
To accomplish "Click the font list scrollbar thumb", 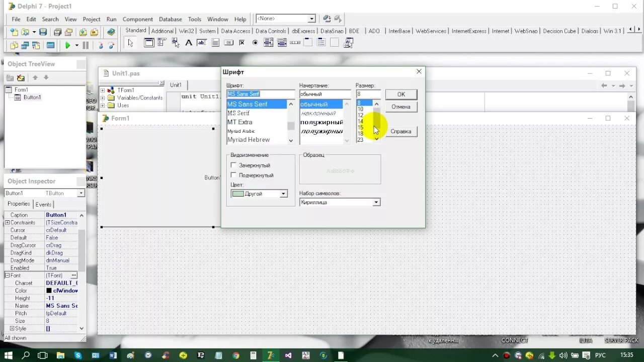I will (x=291, y=125).
